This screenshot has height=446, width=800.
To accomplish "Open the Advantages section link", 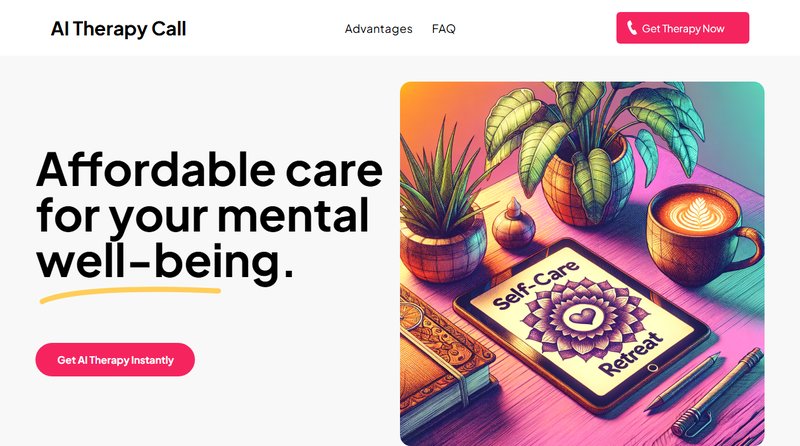I will tap(379, 29).
